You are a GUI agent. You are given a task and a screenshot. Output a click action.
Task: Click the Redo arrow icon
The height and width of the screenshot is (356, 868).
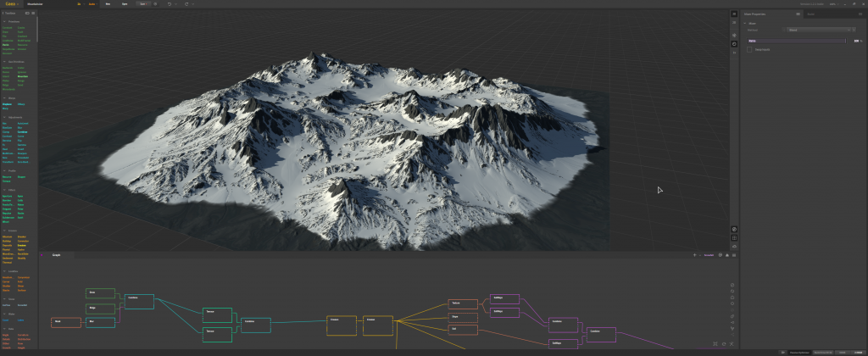186,4
